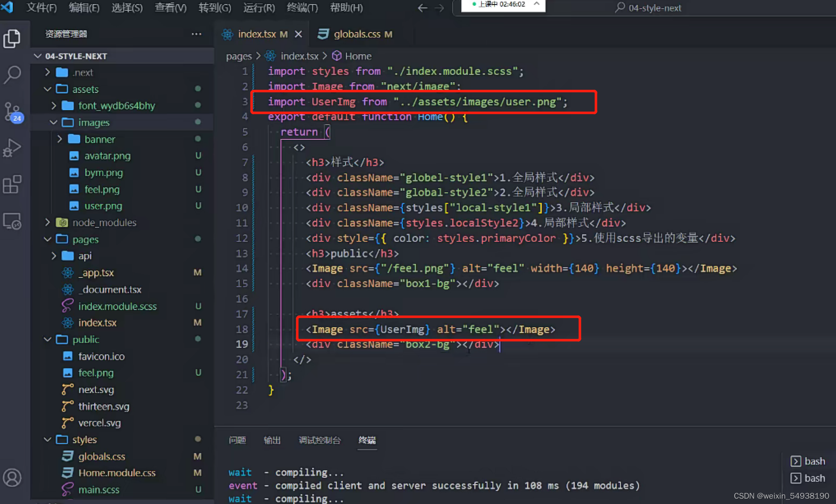
Task: Open thirteen.svg file
Action: 104,407
